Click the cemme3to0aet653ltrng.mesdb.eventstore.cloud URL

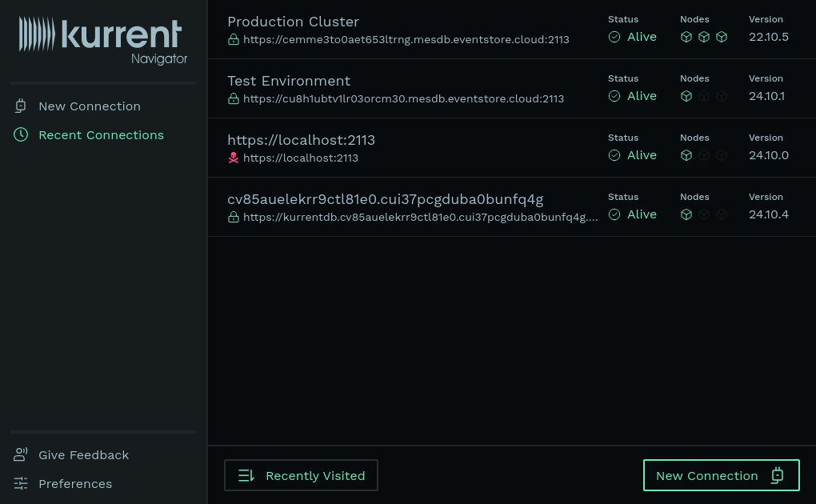coord(406,39)
